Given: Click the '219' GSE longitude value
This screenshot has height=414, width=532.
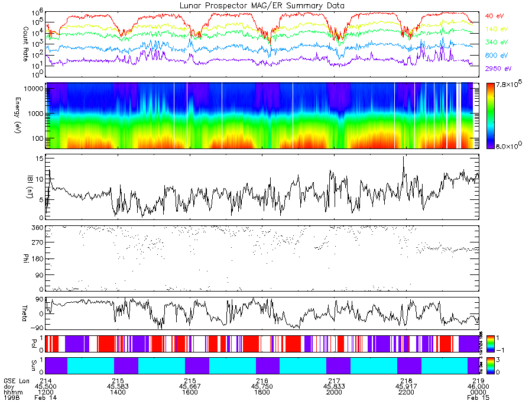Looking at the screenshot, I should pos(478,381).
